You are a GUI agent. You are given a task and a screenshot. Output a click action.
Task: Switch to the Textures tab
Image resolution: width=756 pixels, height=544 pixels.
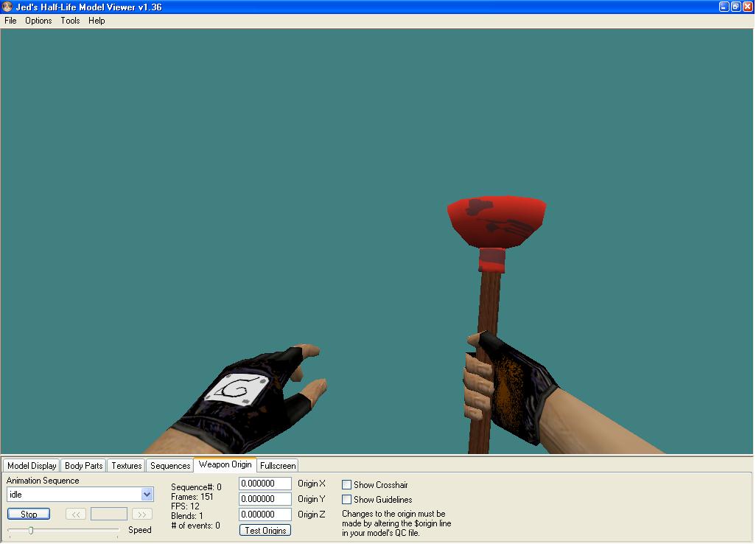pyautogui.click(x=126, y=465)
